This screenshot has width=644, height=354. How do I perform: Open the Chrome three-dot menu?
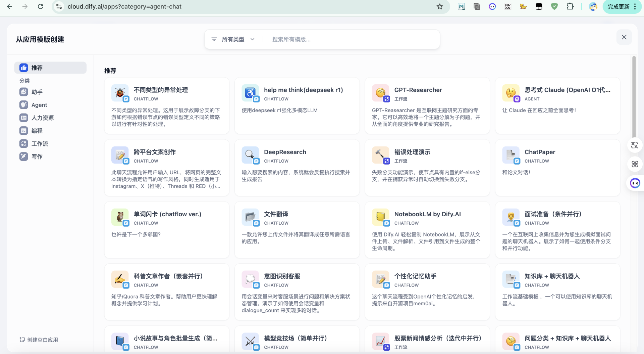point(635,6)
